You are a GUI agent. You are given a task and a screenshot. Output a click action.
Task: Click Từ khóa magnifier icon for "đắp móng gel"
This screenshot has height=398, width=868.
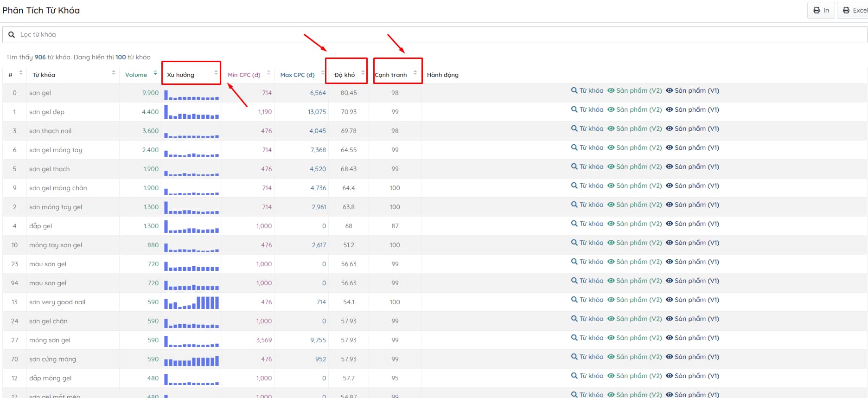pos(574,376)
